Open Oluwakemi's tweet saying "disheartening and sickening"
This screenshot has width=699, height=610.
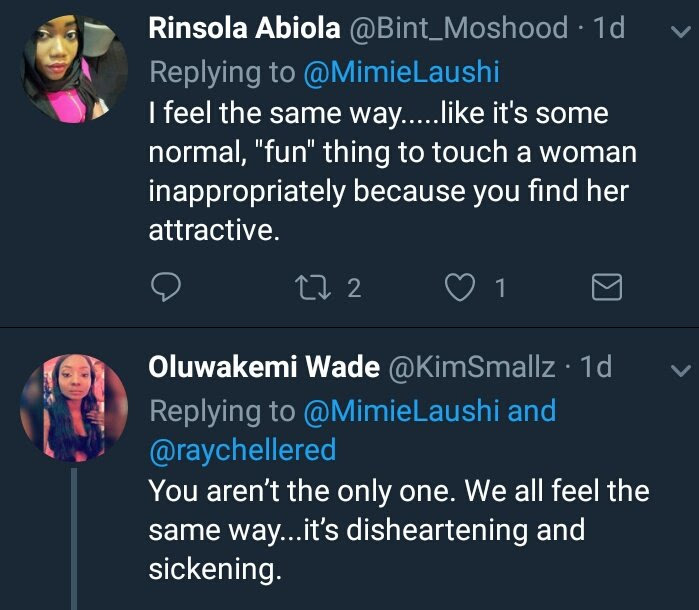(398, 530)
